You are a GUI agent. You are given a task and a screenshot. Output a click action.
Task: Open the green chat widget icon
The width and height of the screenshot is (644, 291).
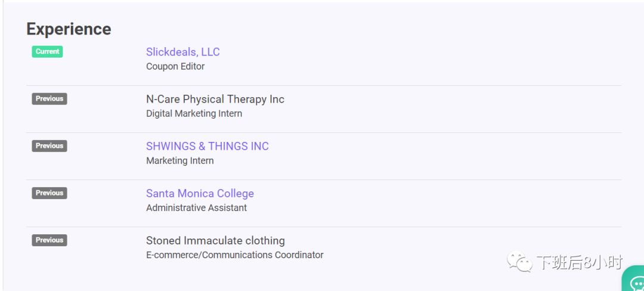634,280
